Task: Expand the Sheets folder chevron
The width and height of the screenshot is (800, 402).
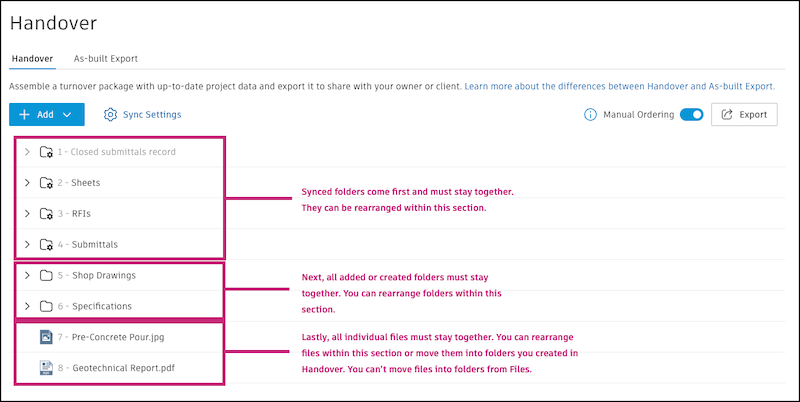Action: 27,183
